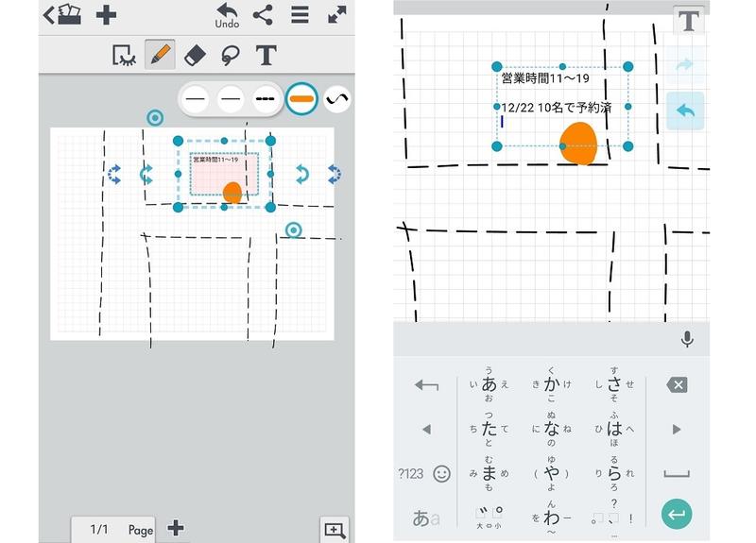Screen dimensions: 756x543
Task: Select the eraser tool
Action: (x=193, y=56)
